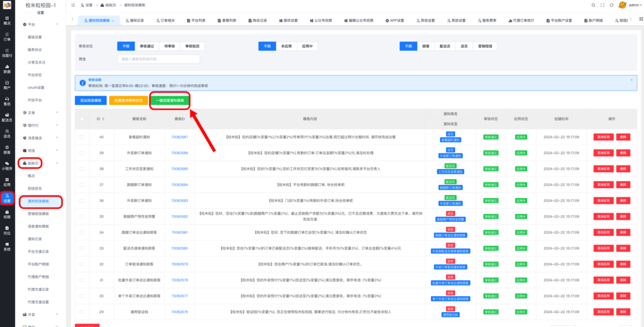Open 营销短信模板 in the sidebar
This screenshot has height=327, width=644.
point(38,214)
